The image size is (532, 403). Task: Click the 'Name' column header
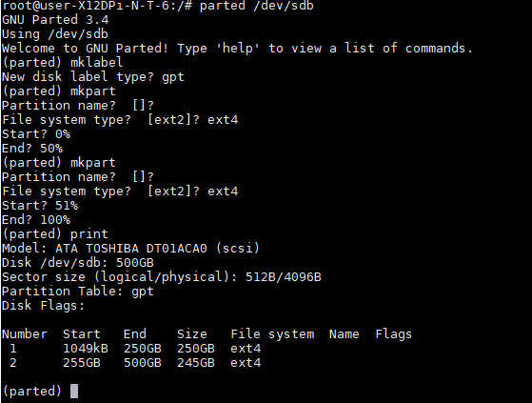[x=344, y=334]
